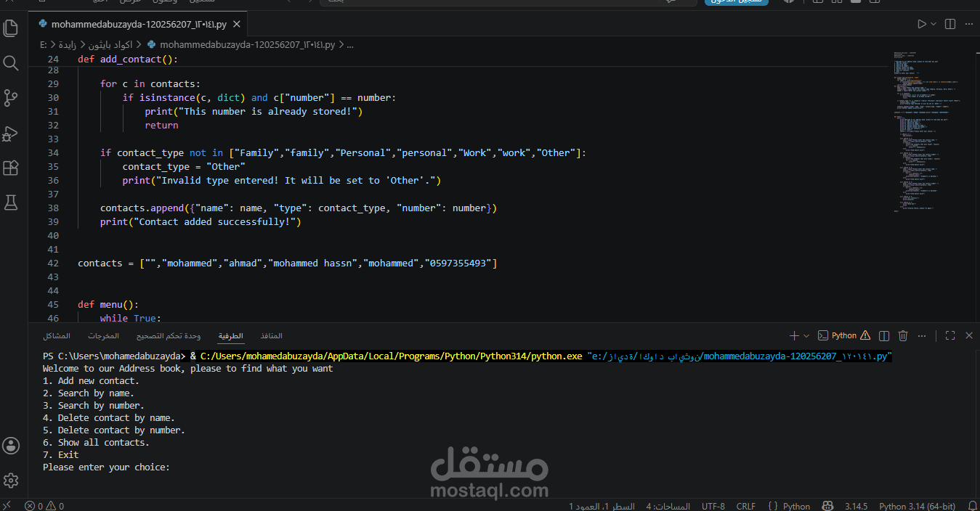Open the Explorer view in the activity bar

tap(11, 28)
